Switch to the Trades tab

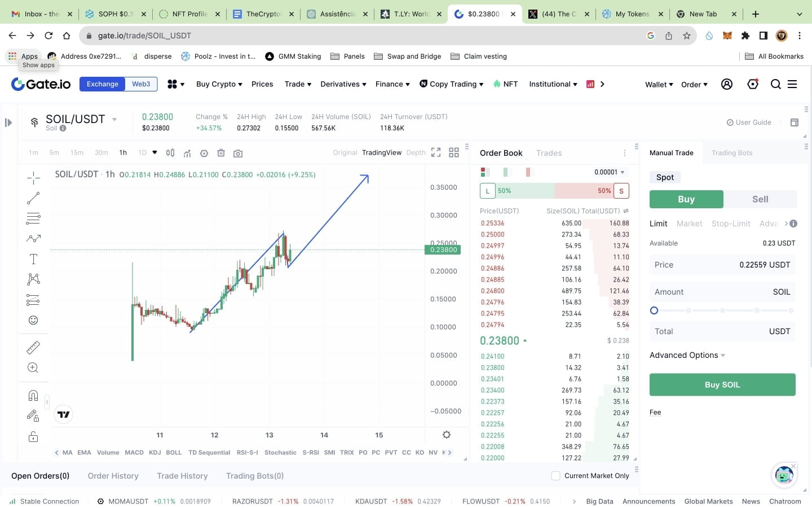[x=548, y=152]
